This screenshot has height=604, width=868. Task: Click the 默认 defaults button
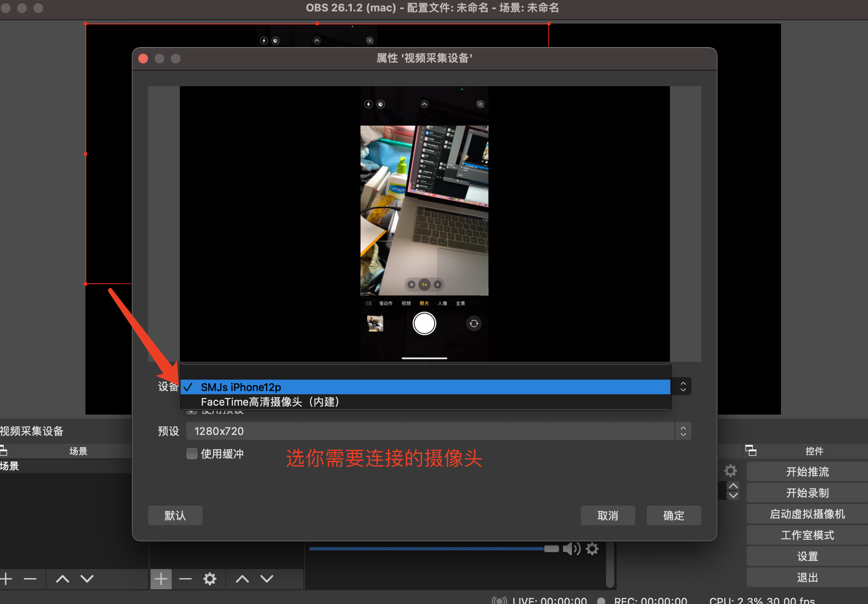point(175,515)
